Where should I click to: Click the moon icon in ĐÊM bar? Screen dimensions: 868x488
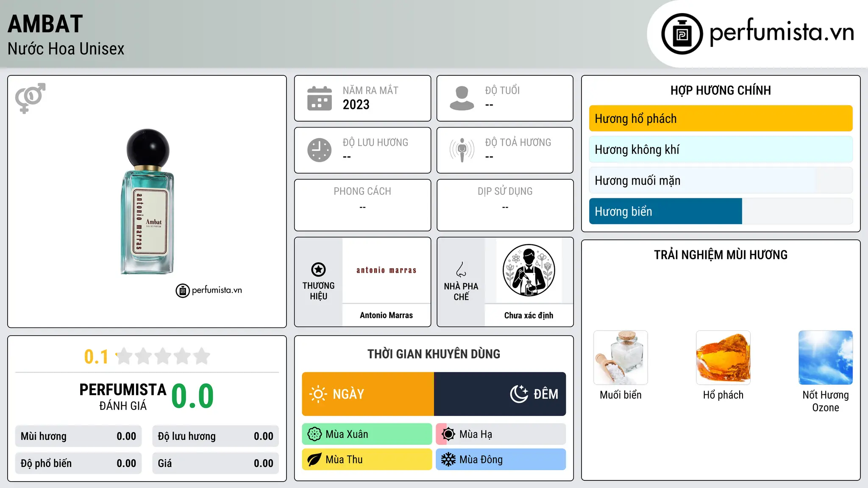[x=519, y=394]
